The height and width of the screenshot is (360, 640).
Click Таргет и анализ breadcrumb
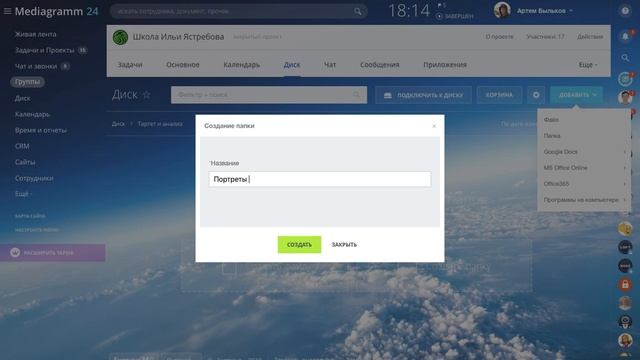point(160,124)
